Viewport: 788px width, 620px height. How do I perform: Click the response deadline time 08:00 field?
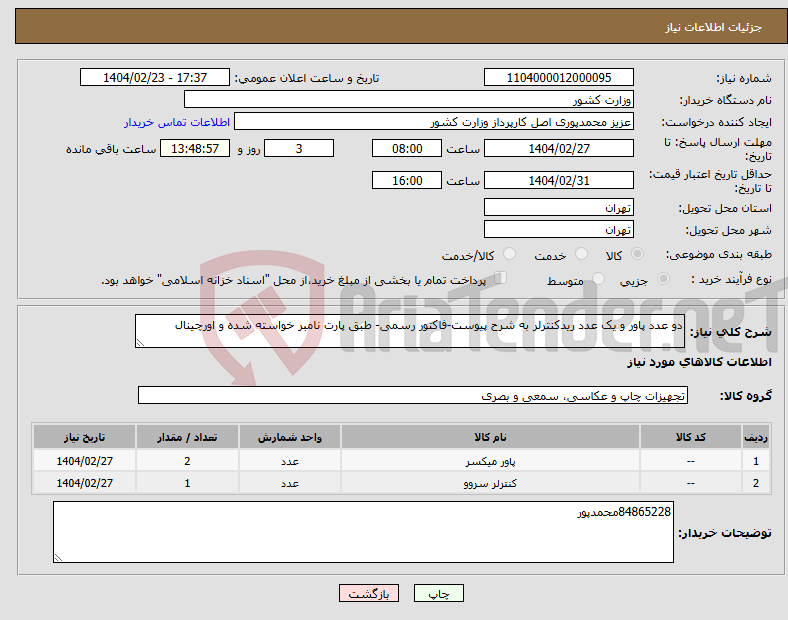tap(407, 148)
